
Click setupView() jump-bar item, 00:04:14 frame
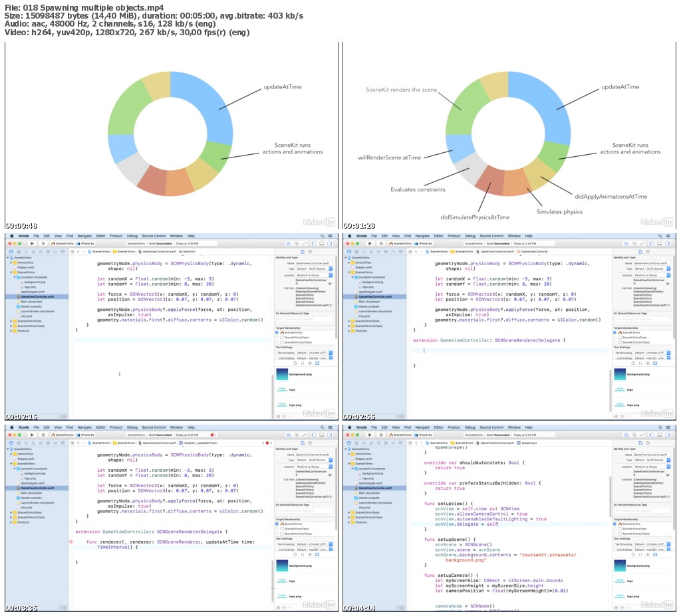pyautogui.click(x=527, y=443)
